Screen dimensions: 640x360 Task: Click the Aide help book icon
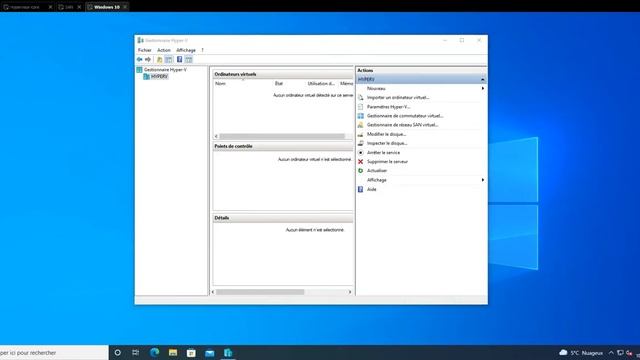point(360,189)
